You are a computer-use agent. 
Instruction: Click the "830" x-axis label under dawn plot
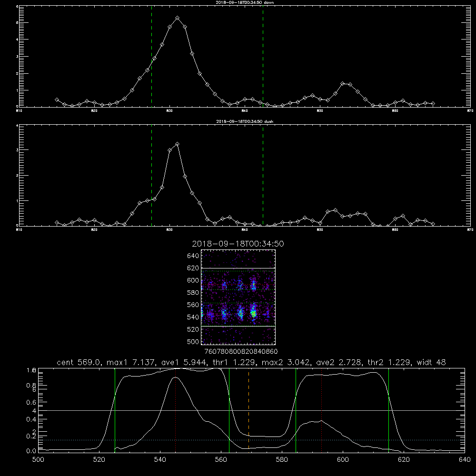tap(169, 111)
